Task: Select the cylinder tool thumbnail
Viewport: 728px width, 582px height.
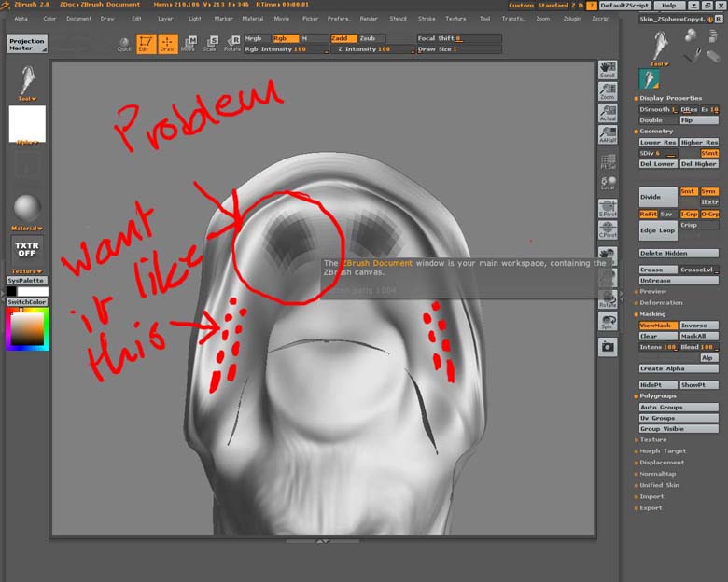Action: 713,57
